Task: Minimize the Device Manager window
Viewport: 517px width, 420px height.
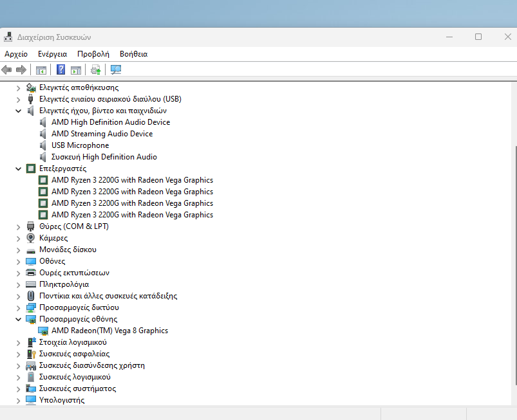Action: [449, 37]
